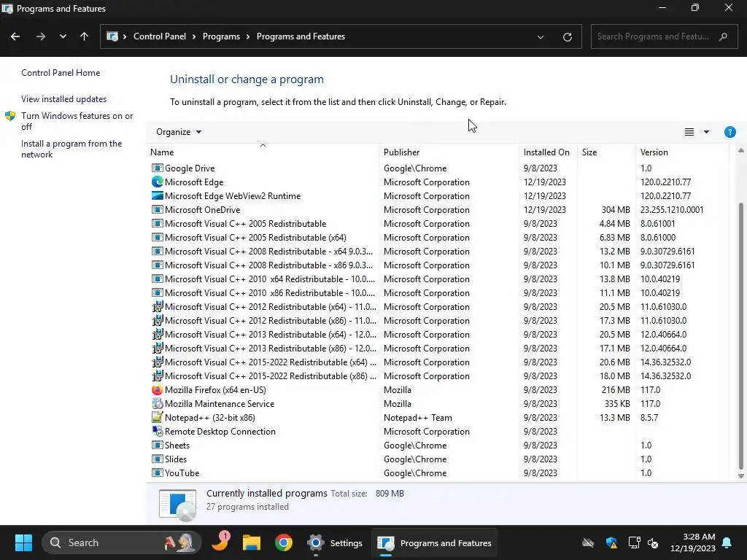
Task: Expand the more view options arrow
Action: 706,132
